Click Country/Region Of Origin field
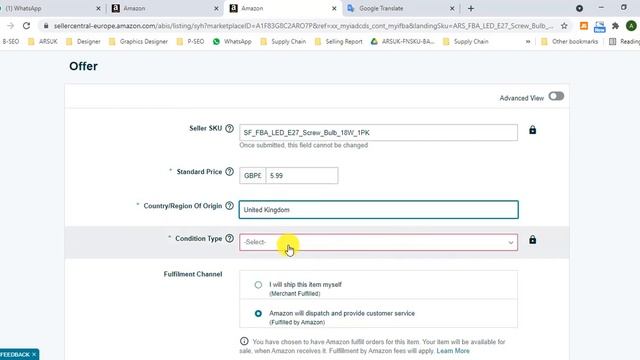 click(x=378, y=209)
